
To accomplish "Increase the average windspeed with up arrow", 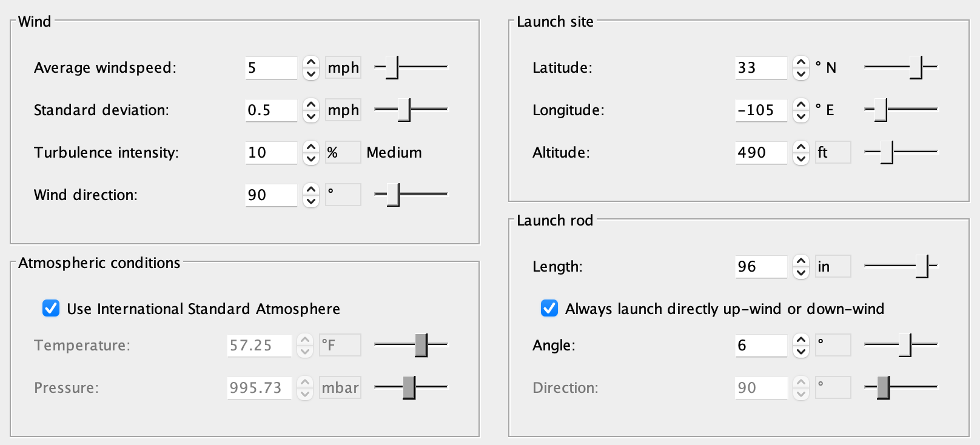I will (310, 62).
